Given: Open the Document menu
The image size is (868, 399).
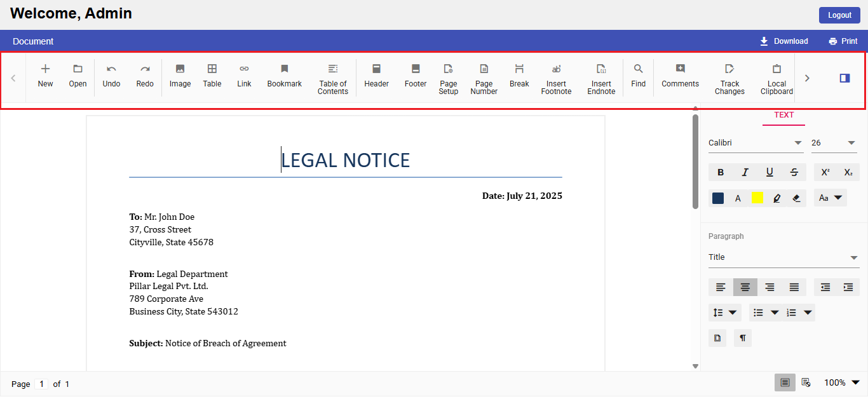Looking at the screenshot, I should point(33,41).
